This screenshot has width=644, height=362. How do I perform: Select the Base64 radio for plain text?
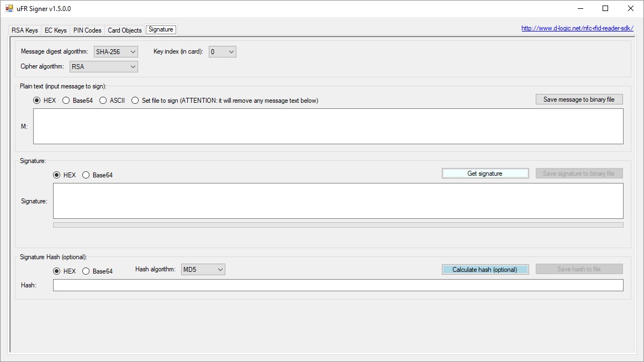(x=78, y=100)
